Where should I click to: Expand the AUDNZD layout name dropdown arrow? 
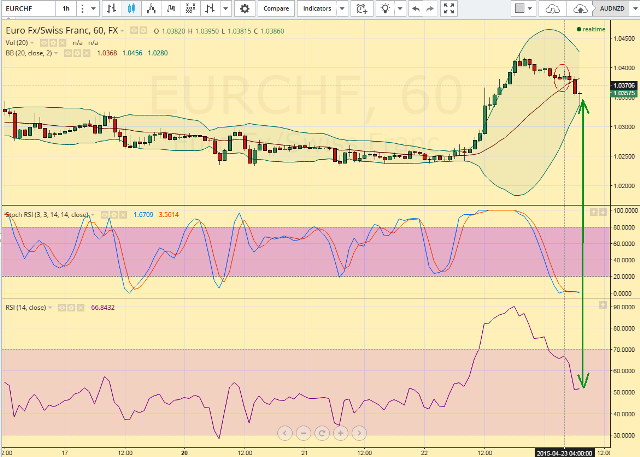(635, 8)
